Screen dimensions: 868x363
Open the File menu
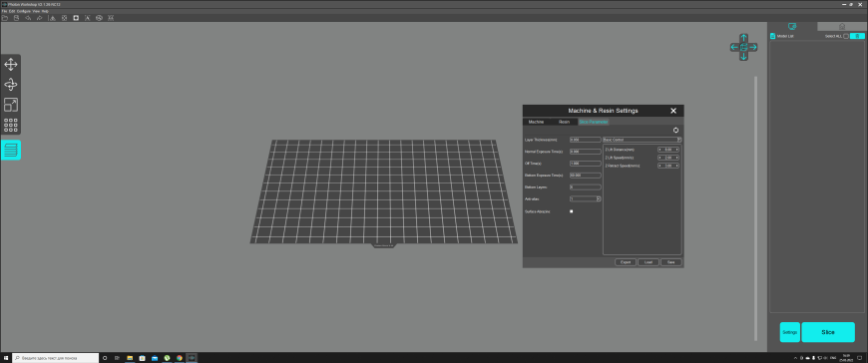click(x=4, y=11)
